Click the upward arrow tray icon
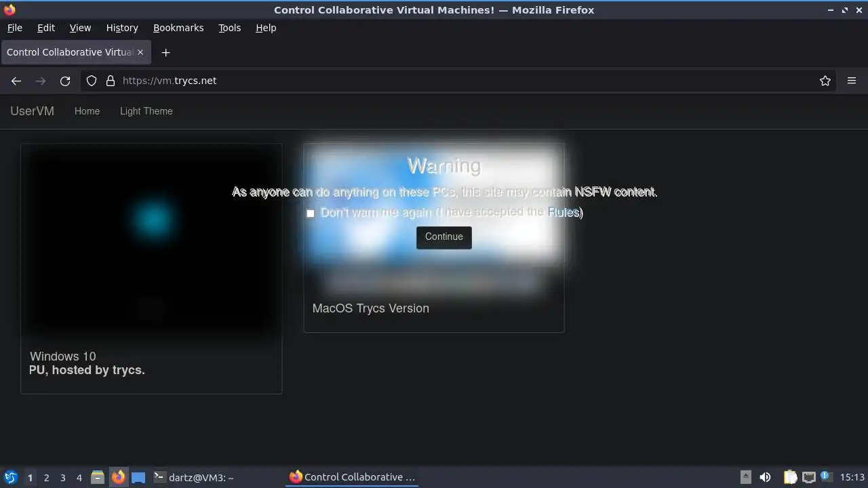Image resolution: width=868 pixels, height=488 pixels. point(745,477)
